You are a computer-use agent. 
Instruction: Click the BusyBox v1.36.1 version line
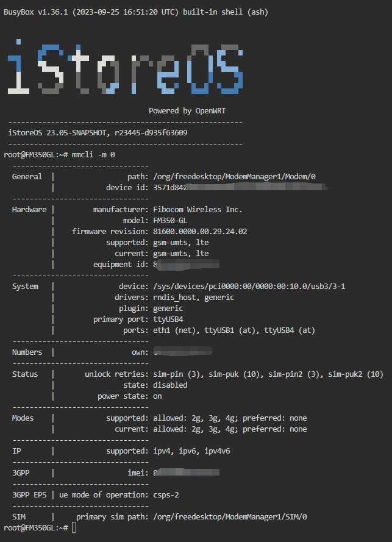coord(136,12)
